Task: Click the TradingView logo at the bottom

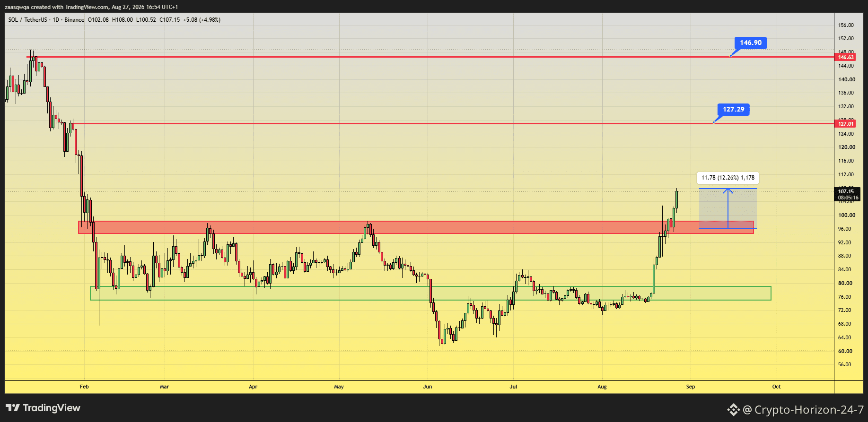Action: point(43,408)
